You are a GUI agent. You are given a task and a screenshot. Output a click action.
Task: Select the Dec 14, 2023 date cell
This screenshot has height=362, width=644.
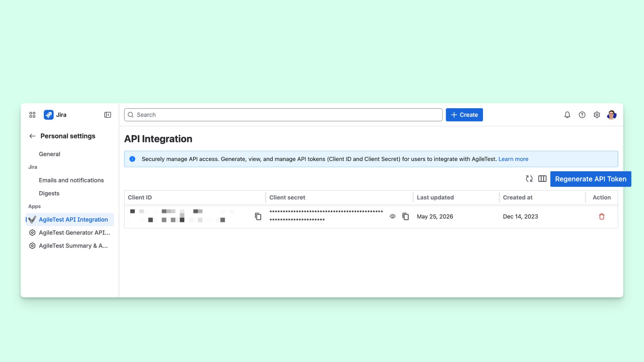(x=520, y=217)
